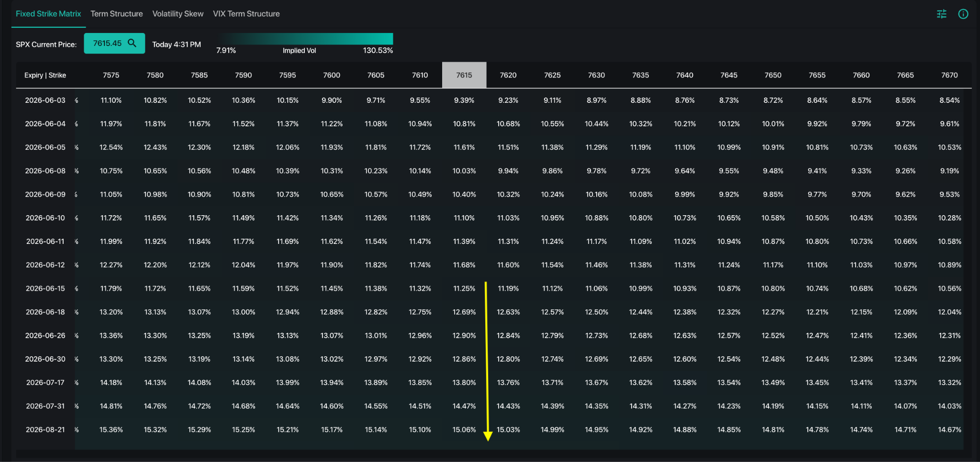Click the Implied Vol gradient bar
This screenshot has width=980, height=462.
(x=306, y=39)
